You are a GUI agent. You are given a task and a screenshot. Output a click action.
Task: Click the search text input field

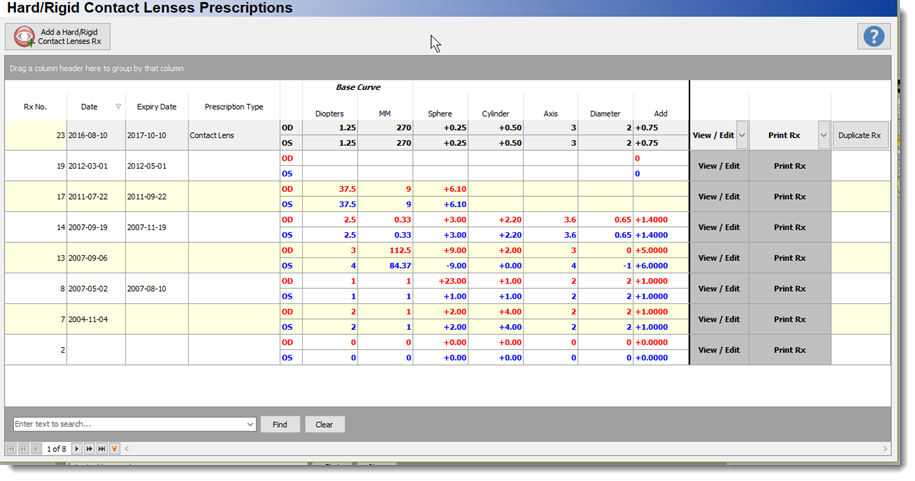[x=129, y=424]
